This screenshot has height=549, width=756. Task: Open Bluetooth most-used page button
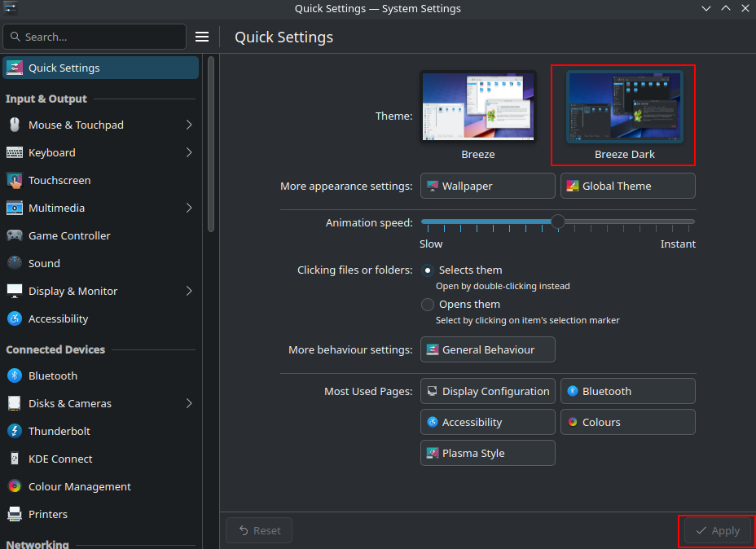628,391
